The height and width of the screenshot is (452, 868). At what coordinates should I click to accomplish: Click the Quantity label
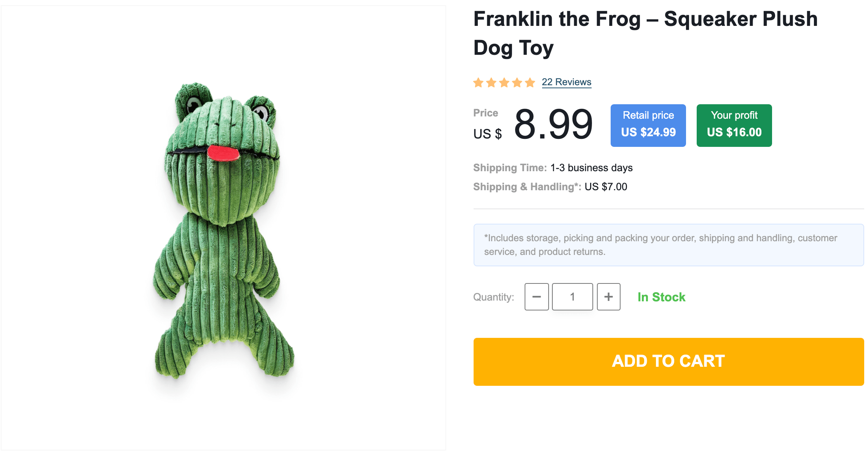(x=493, y=297)
